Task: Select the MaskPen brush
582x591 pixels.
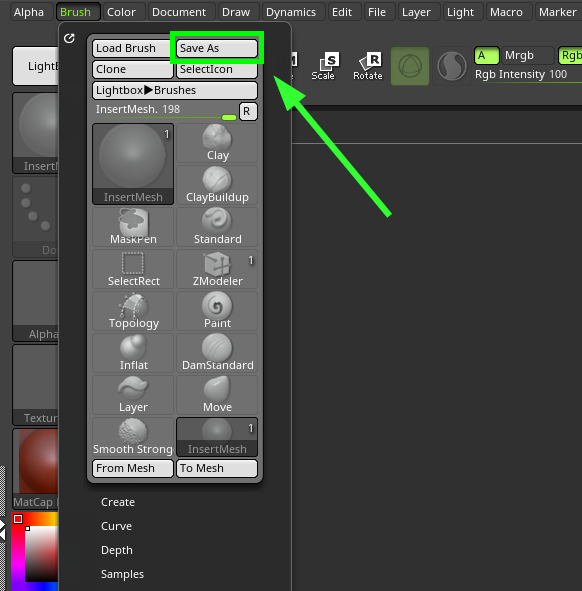Action: (x=133, y=227)
